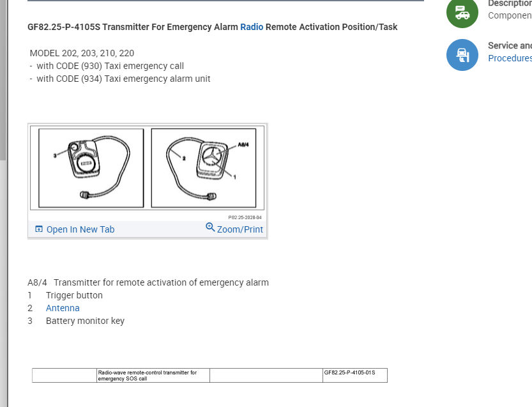This screenshot has height=407, width=532.
Task: Click the Description heading beside the green icon
Action: coord(510,3)
